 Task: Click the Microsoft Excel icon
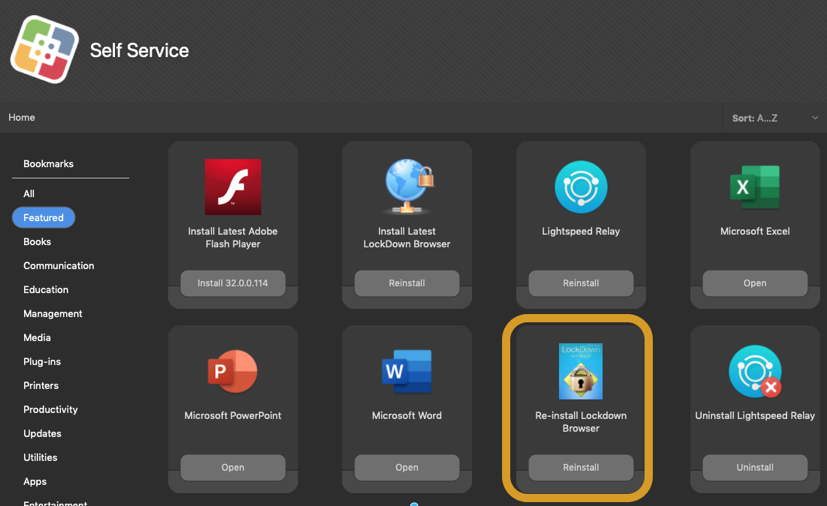[x=755, y=187]
